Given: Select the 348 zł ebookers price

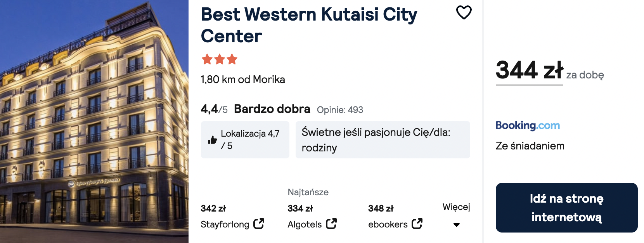Looking at the screenshot, I should [x=381, y=208].
